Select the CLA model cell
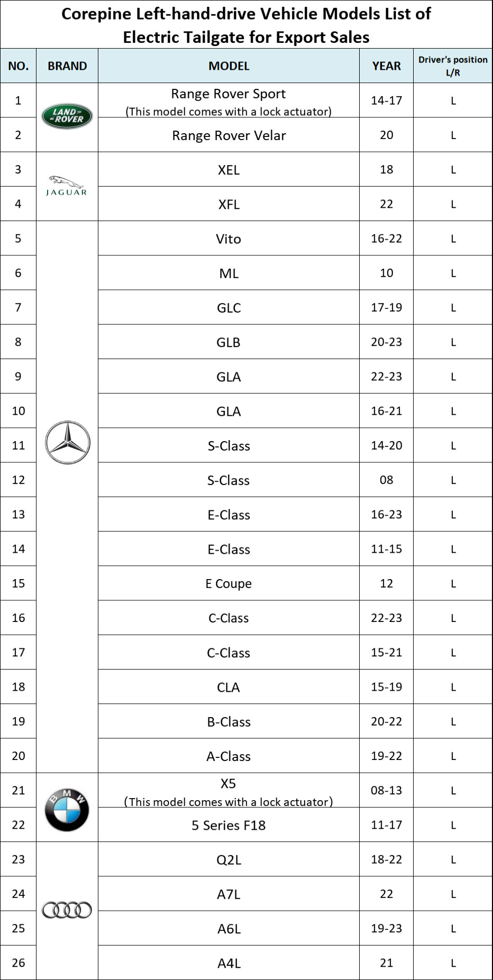This screenshot has height=980, width=493. 229,687
